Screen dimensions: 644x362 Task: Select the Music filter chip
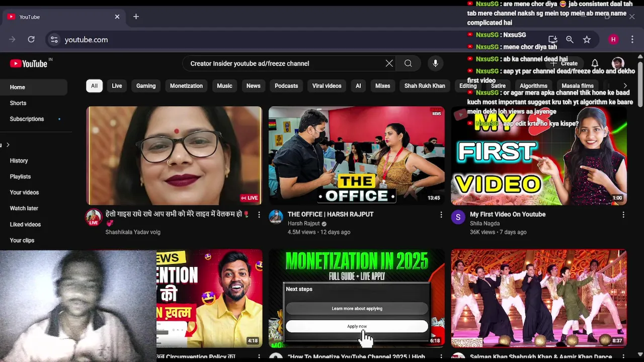(224, 86)
